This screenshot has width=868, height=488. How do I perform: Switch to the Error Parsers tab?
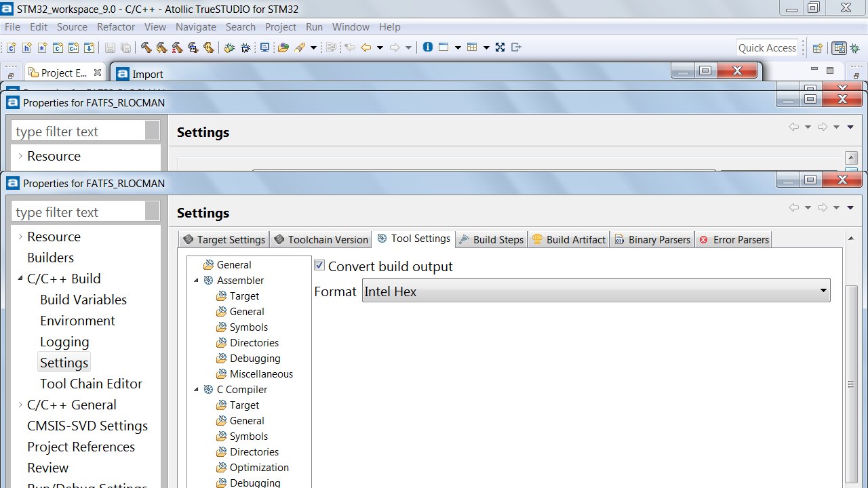coord(734,239)
